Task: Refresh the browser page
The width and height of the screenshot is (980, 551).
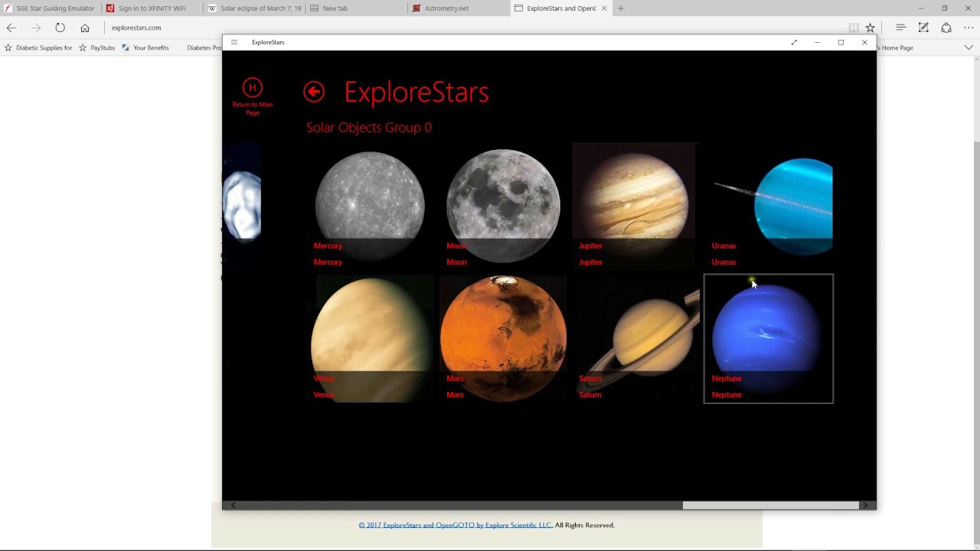Action: pos(60,28)
